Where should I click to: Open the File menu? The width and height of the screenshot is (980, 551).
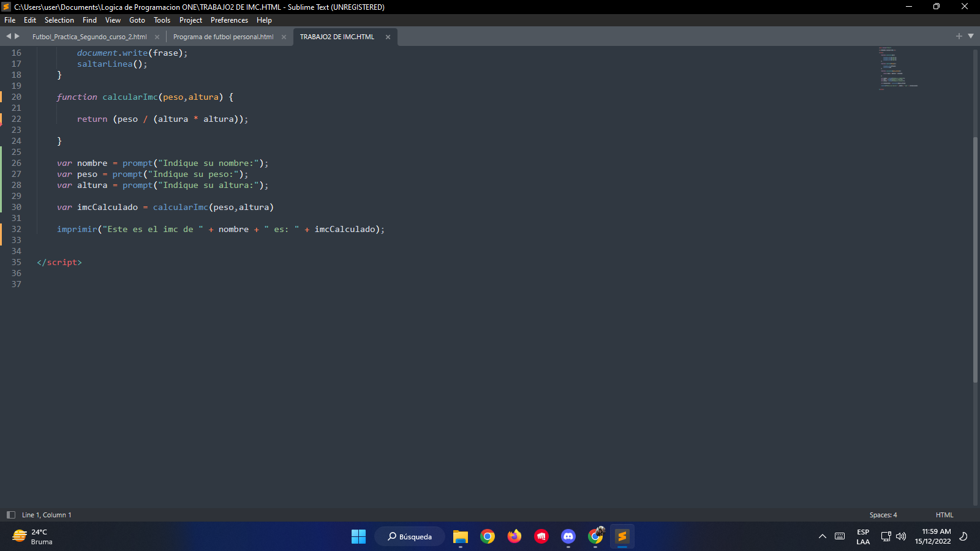(10, 20)
